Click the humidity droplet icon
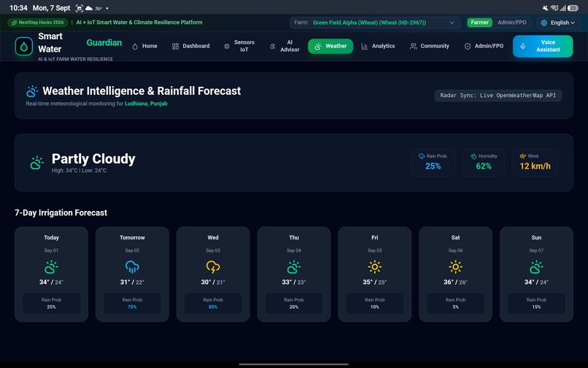 [473, 156]
